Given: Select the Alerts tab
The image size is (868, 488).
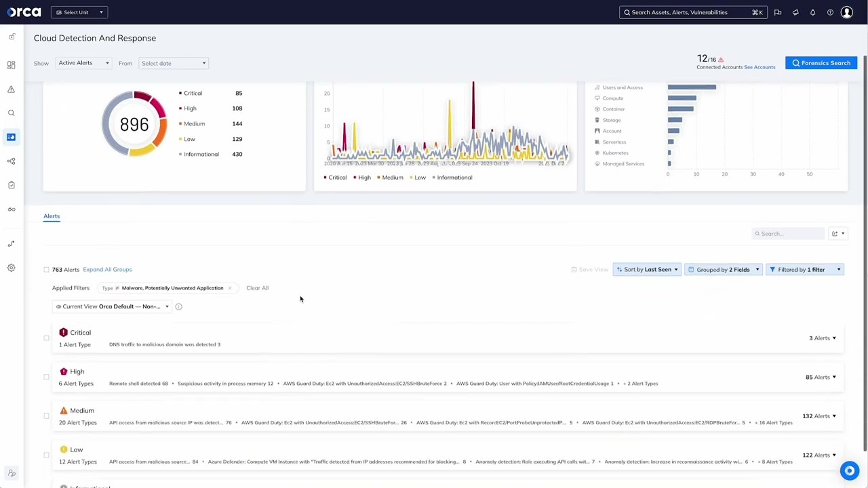Looking at the screenshot, I should pyautogui.click(x=52, y=216).
